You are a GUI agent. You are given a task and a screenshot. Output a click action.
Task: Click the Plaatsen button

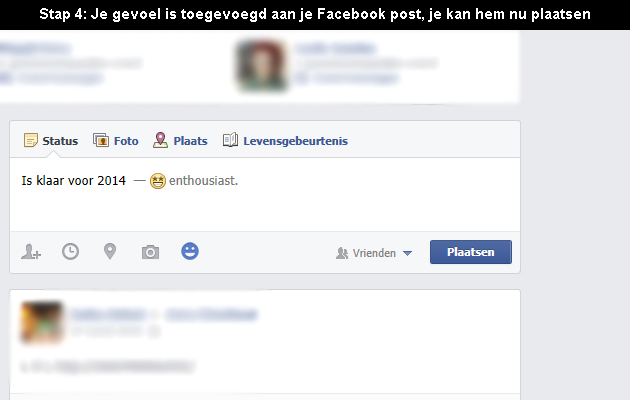tap(471, 252)
